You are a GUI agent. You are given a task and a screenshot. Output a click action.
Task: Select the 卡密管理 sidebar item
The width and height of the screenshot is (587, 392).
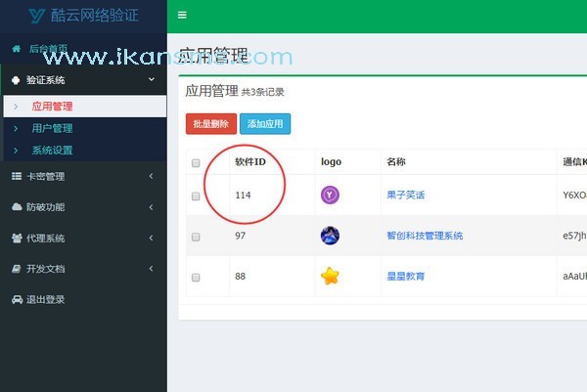coord(83,176)
